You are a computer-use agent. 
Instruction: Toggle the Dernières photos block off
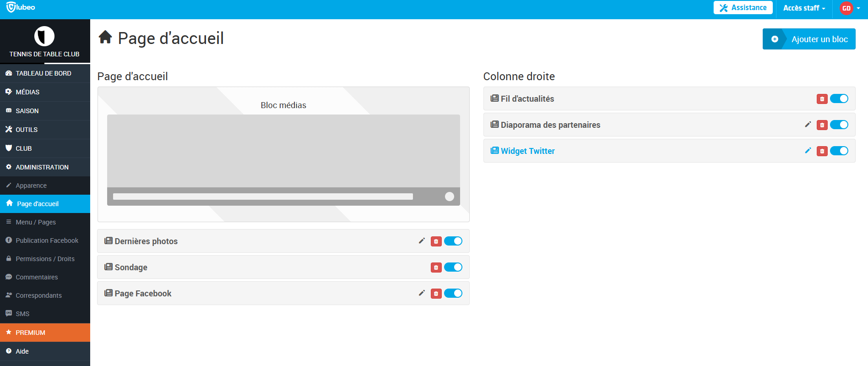click(x=453, y=241)
